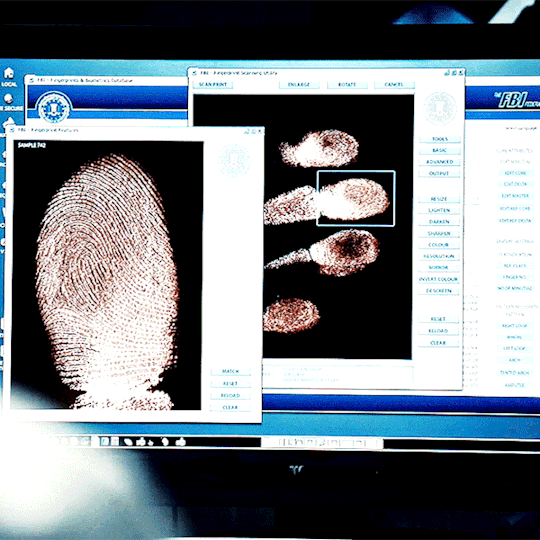Open the COLOUR option
The image size is (540, 540).
(439, 245)
